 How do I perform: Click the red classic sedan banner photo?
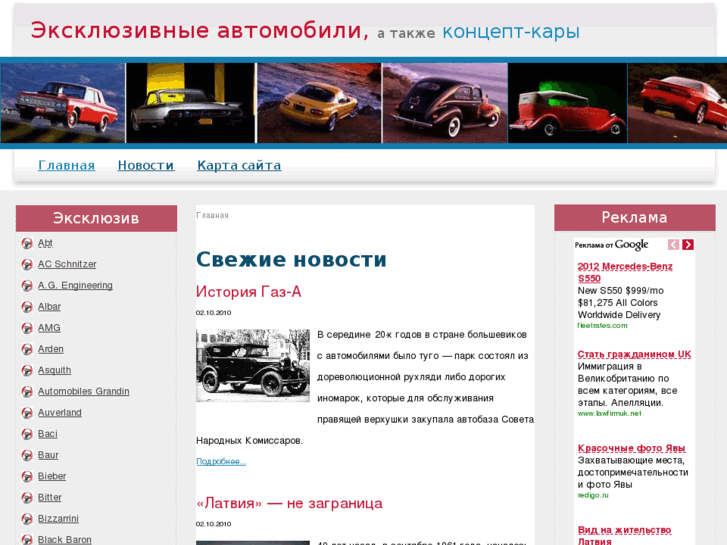coord(63,103)
